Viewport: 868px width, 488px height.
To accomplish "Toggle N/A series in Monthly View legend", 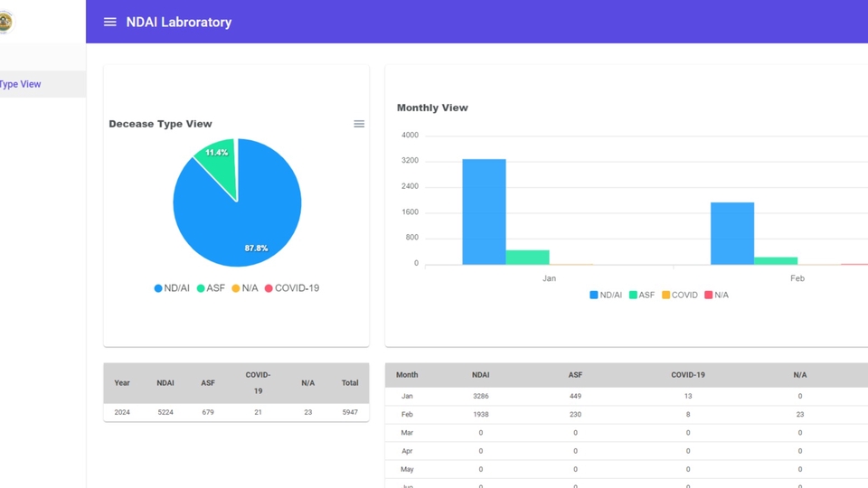I will tap(716, 295).
